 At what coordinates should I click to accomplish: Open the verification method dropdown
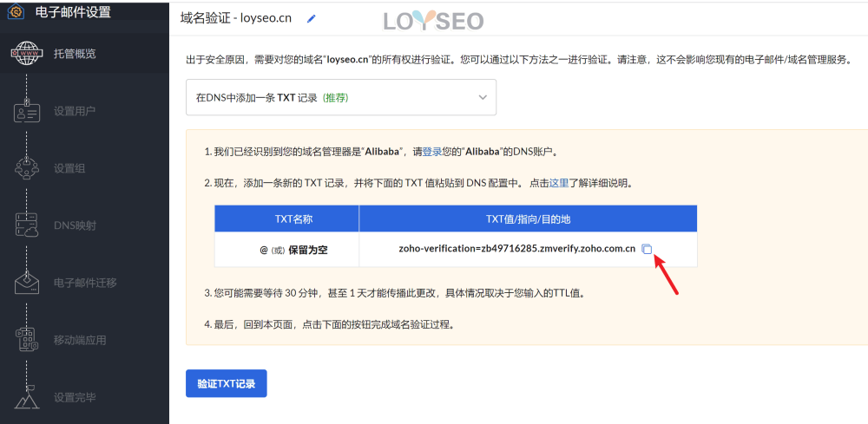click(341, 97)
